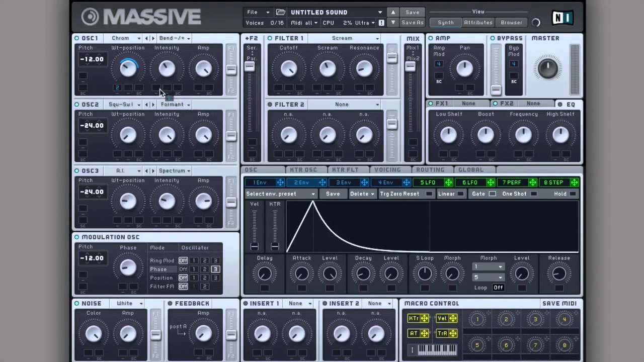
Task: Enable the Filter 2 power button
Action: pyautogui.click(x=270, y=105)
